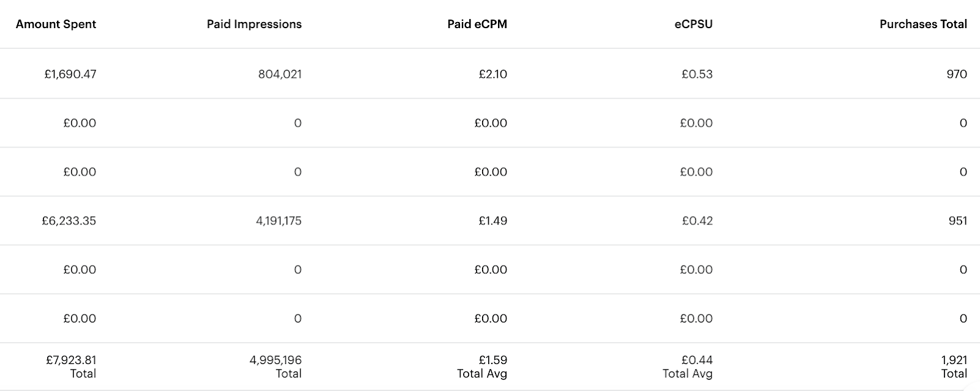Select the £1.59 total average eCPM
The width and height of the screenshot is (980, 391).
[x=492, y=360]
